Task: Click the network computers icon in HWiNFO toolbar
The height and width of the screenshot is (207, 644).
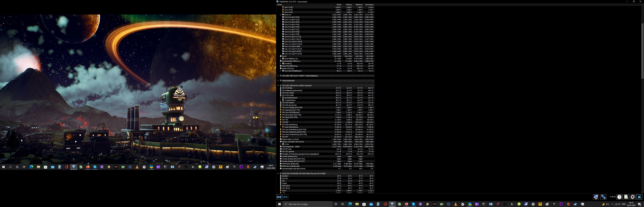Action: click(x=603, y=197)
